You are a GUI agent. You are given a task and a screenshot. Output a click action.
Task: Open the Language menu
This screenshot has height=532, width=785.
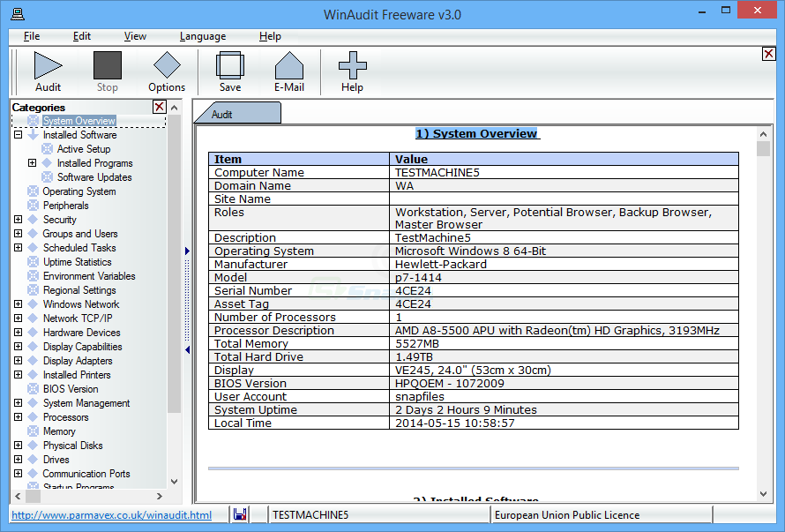[x=203, y=36]
